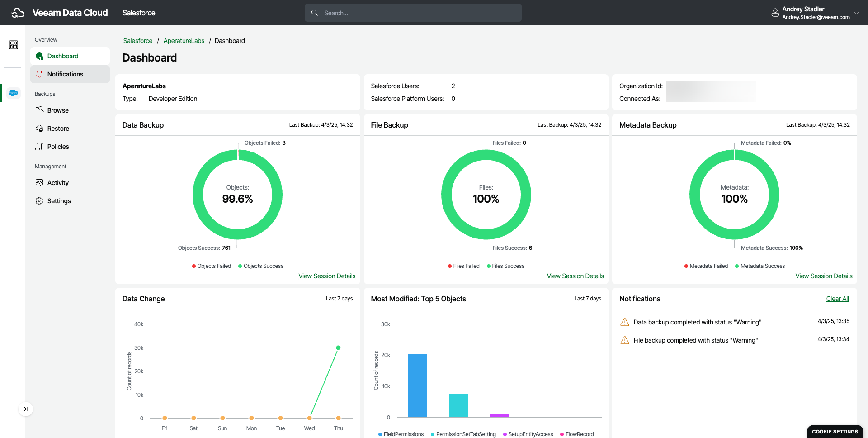Click the Thursday data point on Data Change chart
The height and width of the screenshot is (438, 868).
tap(338, 348)
